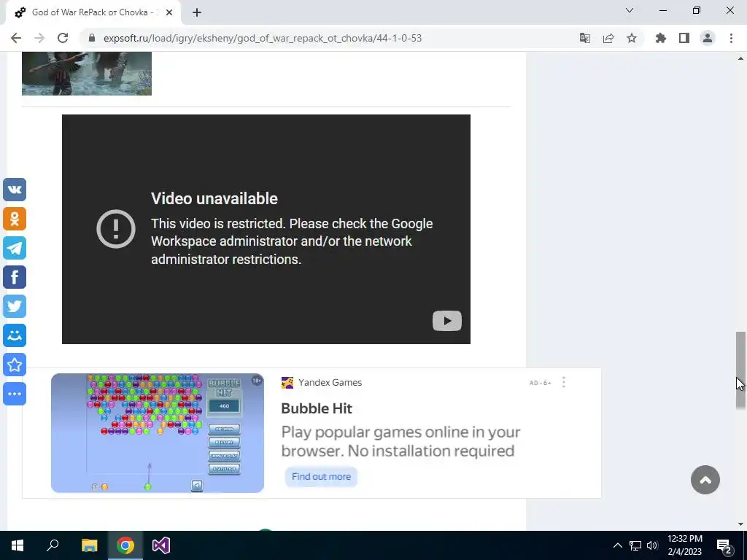Click scrollbar up arrow

[740, 58]
